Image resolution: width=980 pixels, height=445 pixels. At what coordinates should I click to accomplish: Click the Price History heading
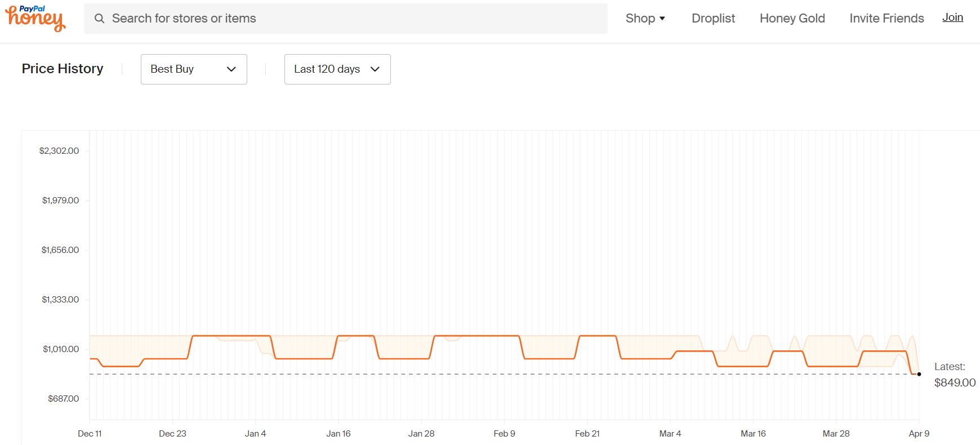[63, 69]
